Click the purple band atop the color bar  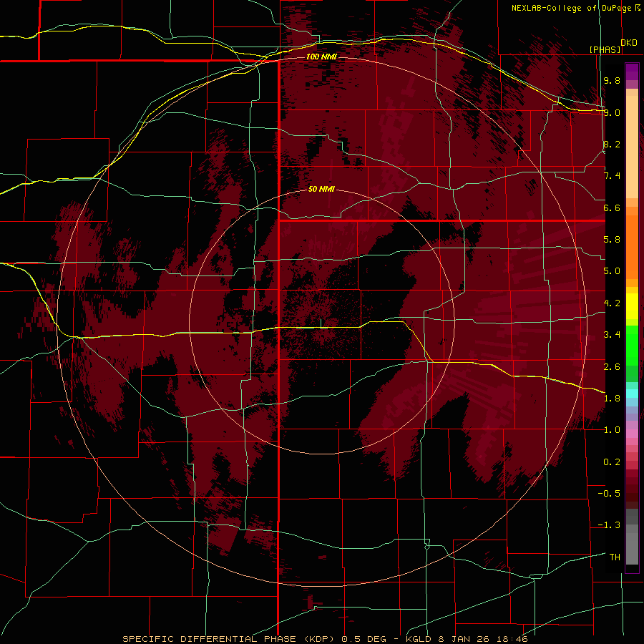[632, 72]
